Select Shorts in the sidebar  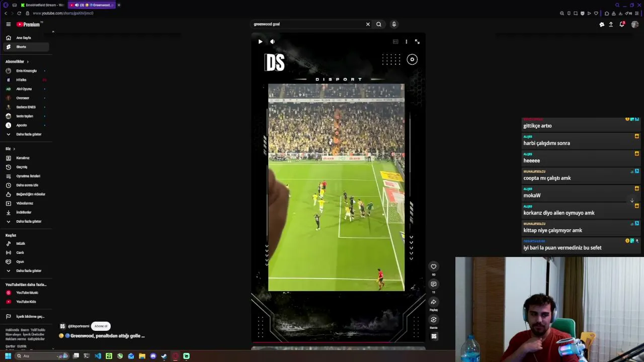(25, 47)
